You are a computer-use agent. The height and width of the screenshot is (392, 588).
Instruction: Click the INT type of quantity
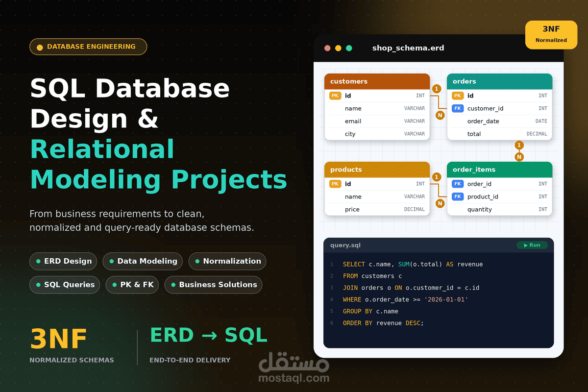click(543, 209)
